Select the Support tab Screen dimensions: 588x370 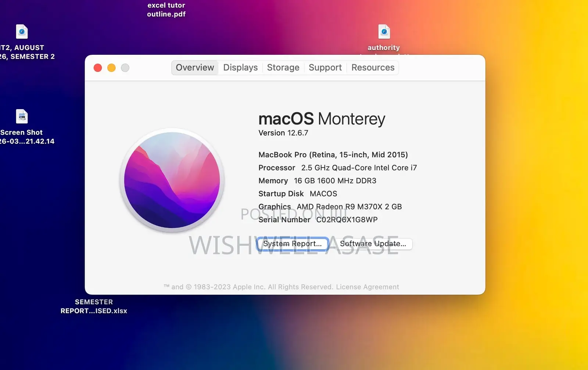click(x=325, y=68)
